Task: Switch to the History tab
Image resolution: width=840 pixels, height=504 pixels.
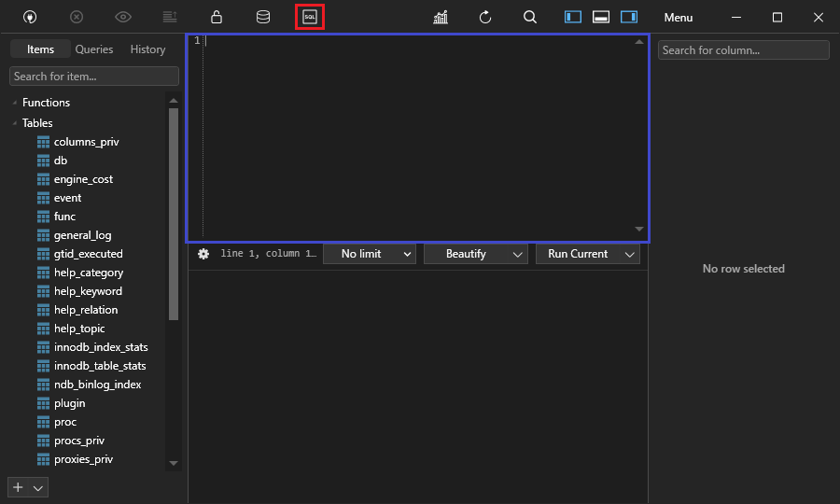Action: [147, 49]
